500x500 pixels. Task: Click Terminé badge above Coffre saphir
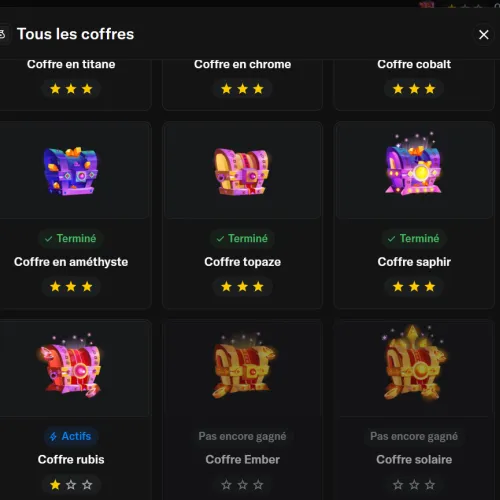click(x=414, y=238)
